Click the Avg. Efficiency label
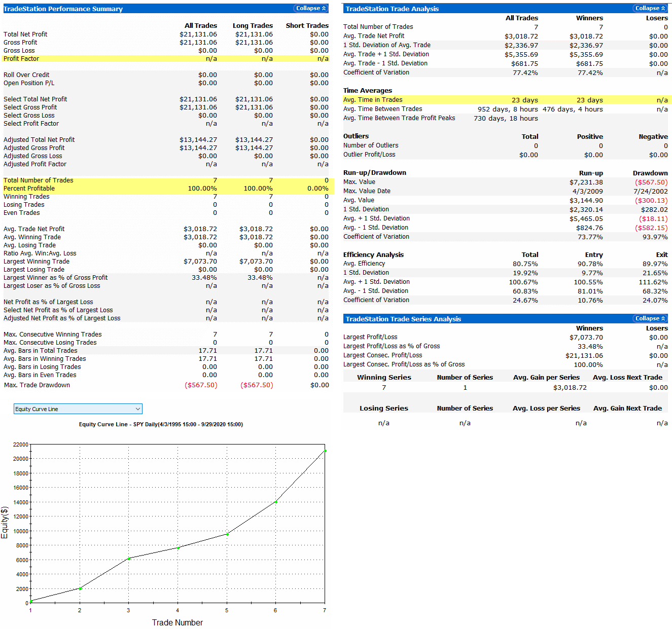The width and height of the screenshot is (672, 629). [364, 264]
